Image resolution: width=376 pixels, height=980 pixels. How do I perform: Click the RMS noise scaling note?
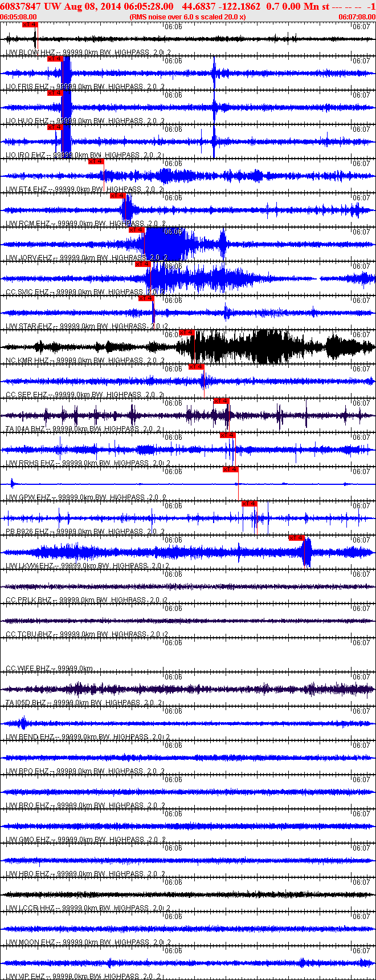(188, 17)
